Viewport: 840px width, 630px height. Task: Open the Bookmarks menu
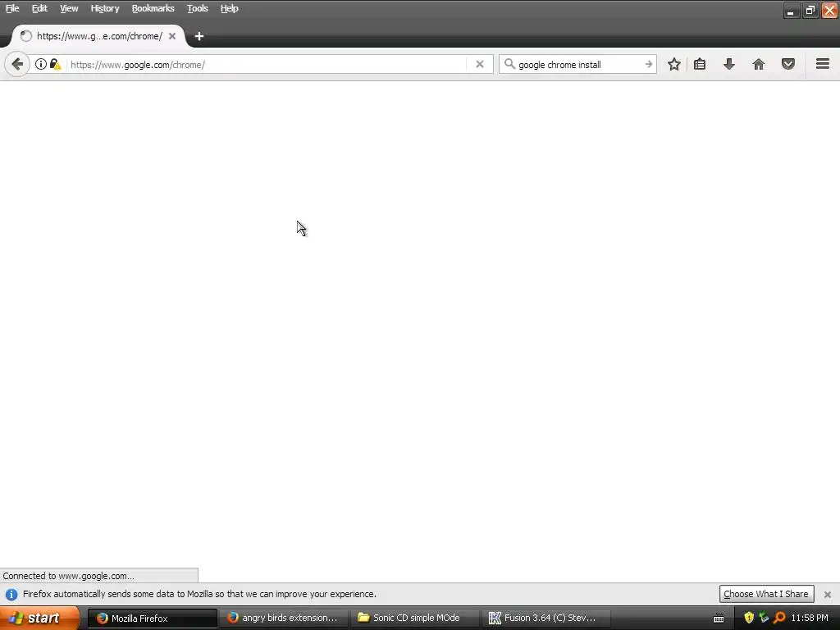(153, 8)
